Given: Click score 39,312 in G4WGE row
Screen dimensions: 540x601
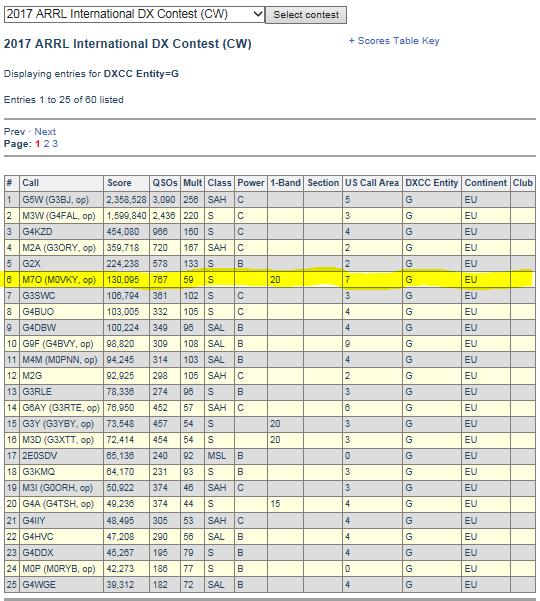Looking at the screenshot, I should (x=120, y=585).
